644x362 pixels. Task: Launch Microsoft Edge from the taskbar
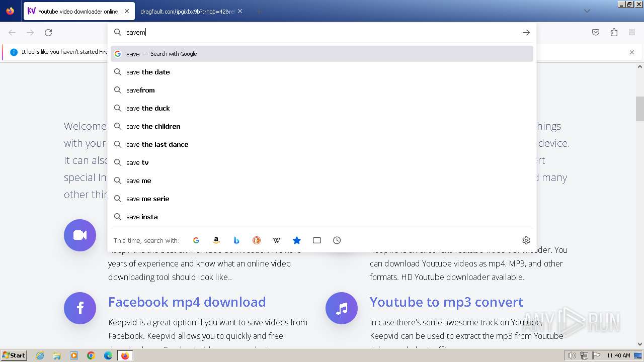click(108, 355)
